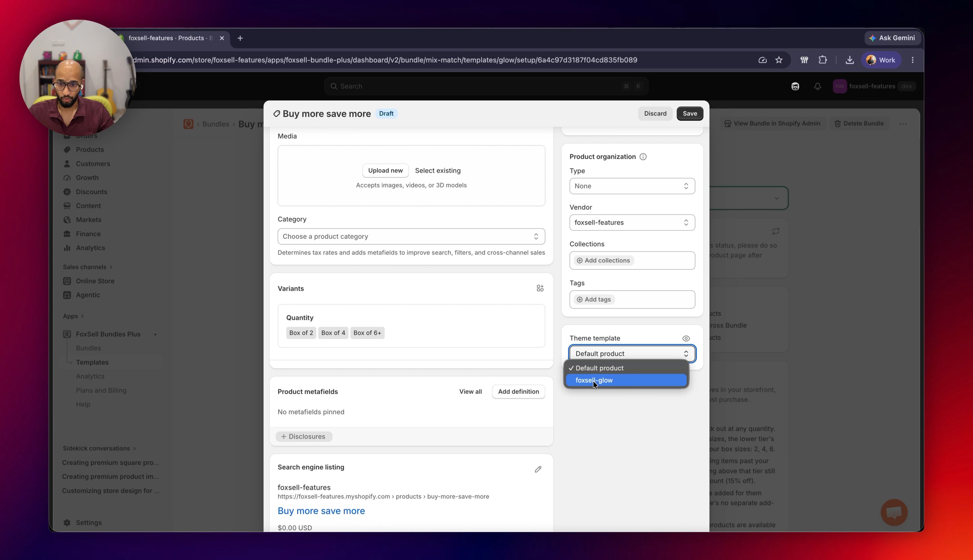The image size is (973, 560).
Task: Close the foxsell-features Products browser tab
Action: [x=222, y=38]
